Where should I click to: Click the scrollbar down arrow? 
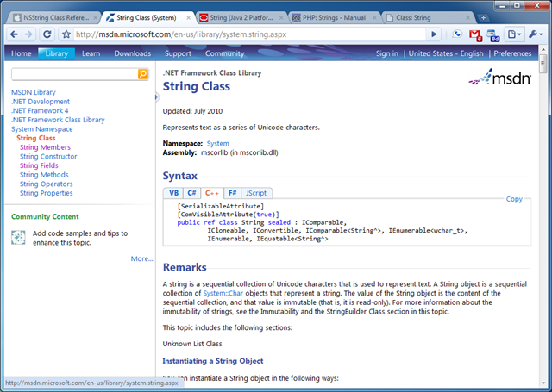pos(543,383)
